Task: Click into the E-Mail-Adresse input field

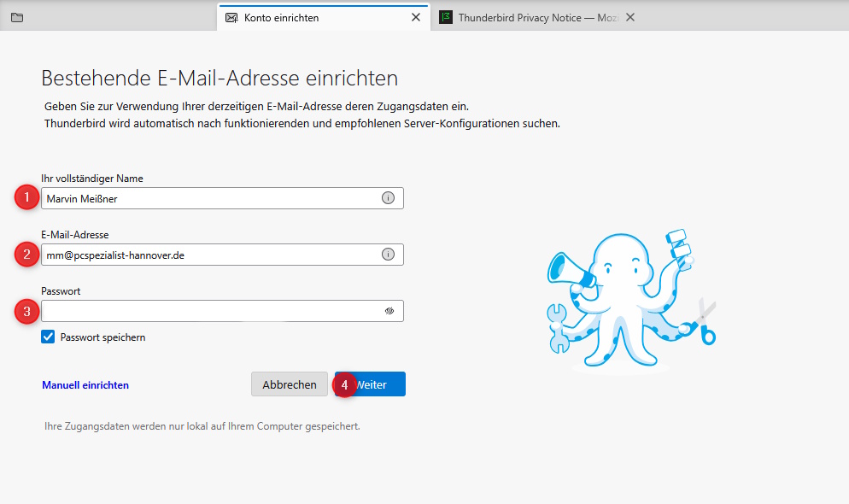Action: tap(205, 255)
